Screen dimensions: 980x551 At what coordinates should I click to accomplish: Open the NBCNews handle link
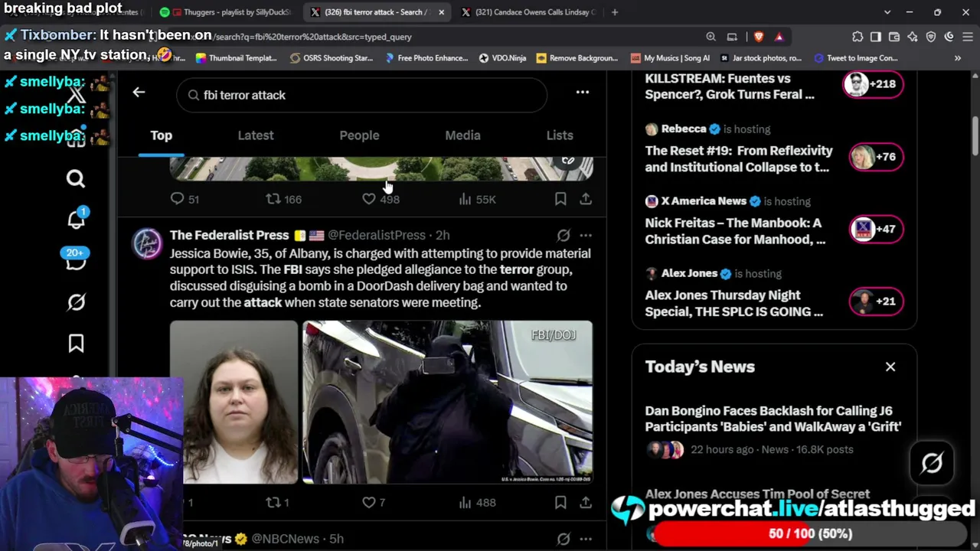coord(285,539)
